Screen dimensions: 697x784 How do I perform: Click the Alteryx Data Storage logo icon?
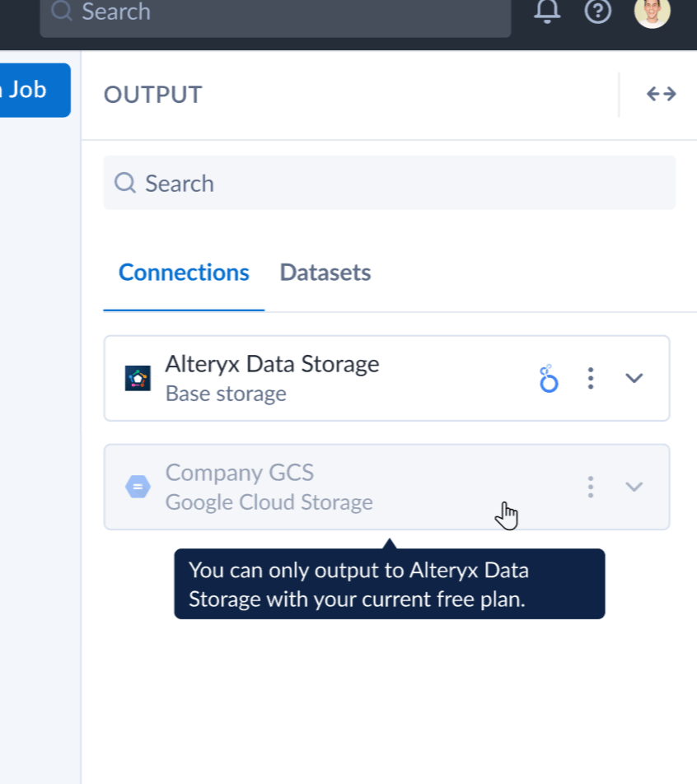(138, 378)
